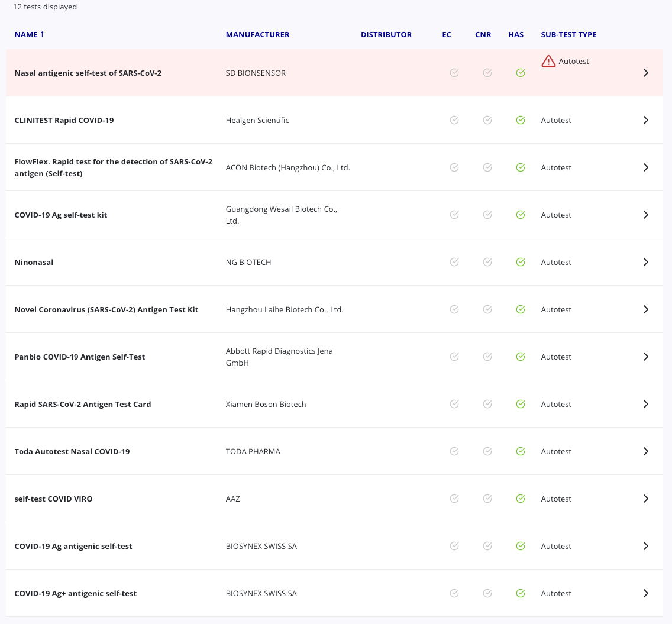Click green HAS check for COVID-19 Ag+ row
This screenshot has width=672, height=624.
521,593
